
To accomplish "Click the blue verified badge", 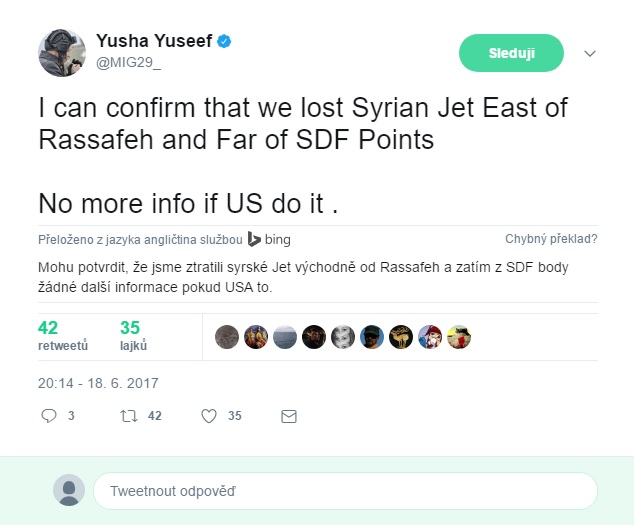I will click(x=227, y=41).
